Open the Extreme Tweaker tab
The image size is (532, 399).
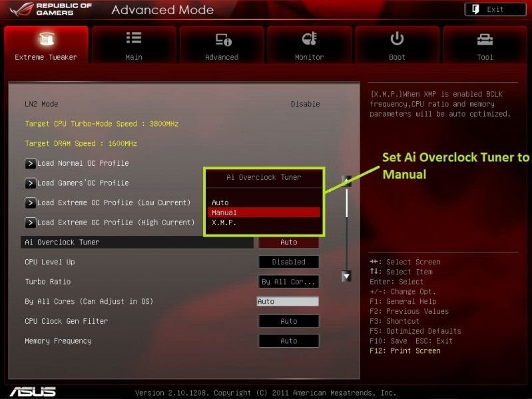pos(46,45)
